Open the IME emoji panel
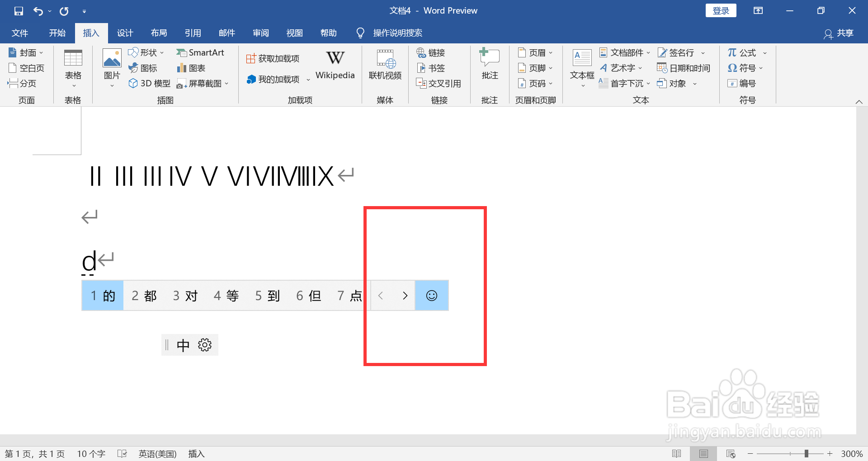The width and height of the screenshot is (868, 461). (x=432, y=296)
